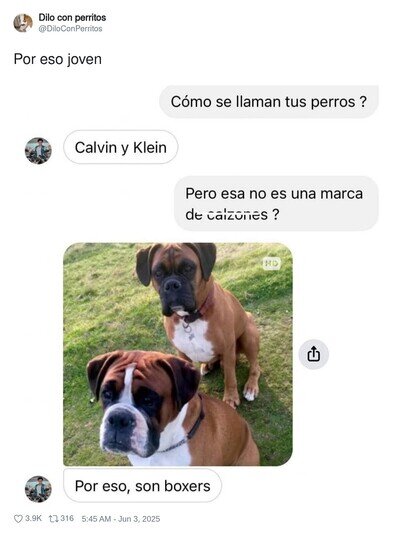Select the 'Calvin y Klein' message bubble
Image resolution: width=400 pixels, height=533 pixels.
pos(121,147)
